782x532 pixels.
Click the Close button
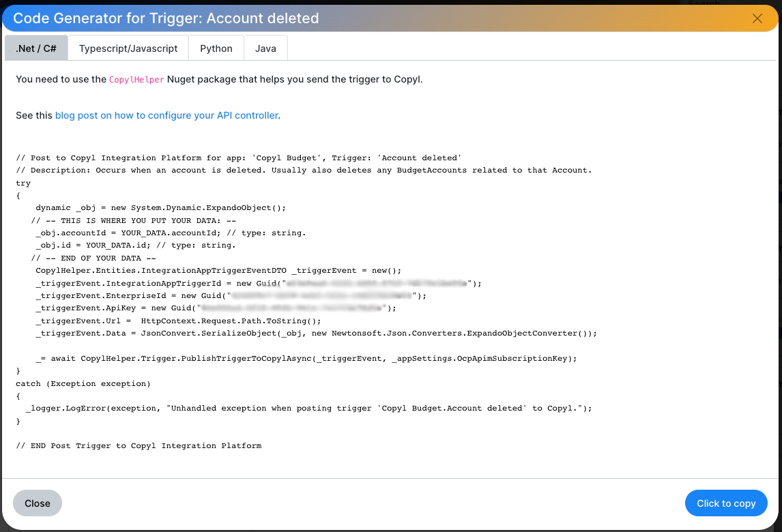38,503
